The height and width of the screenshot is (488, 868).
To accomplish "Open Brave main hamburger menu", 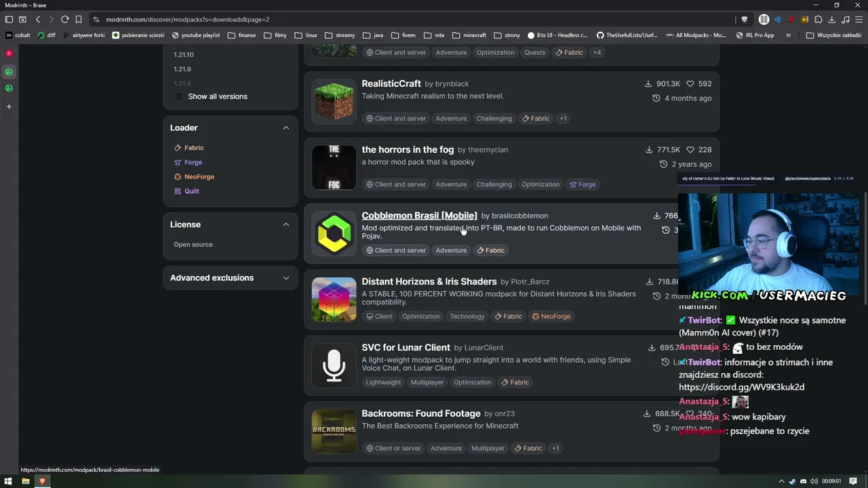I will coord(858,20).
